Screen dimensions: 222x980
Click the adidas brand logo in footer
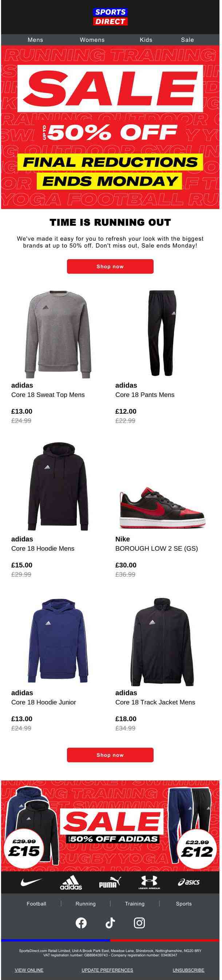[x=71, y=882]
